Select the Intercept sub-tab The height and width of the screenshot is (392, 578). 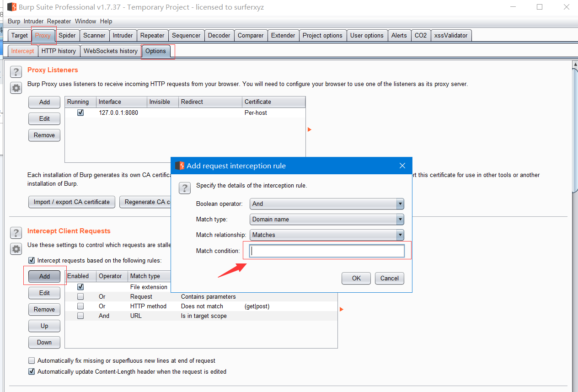point(23,51)
